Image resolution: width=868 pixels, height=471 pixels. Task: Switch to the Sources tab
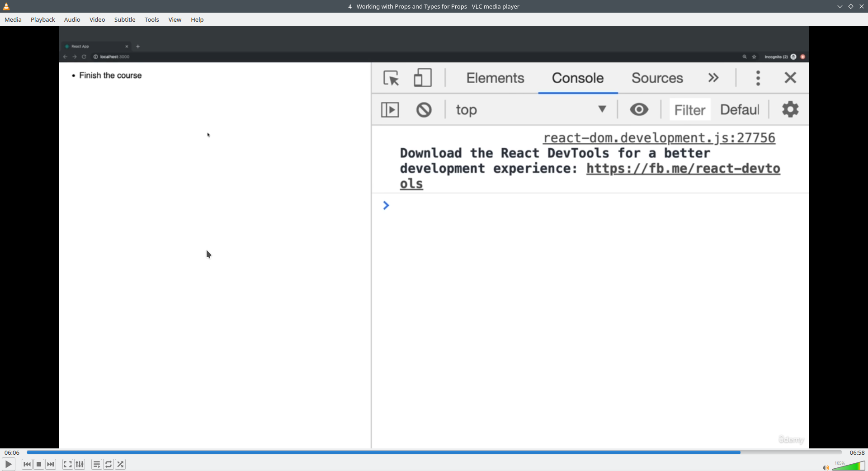tap(657, 78)
